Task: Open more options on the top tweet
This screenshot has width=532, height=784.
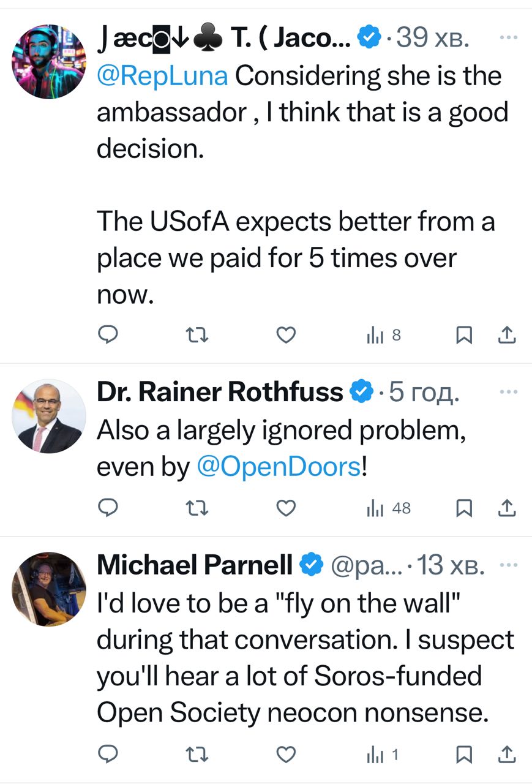Action: pyautogui.click(x=509, y=38)
